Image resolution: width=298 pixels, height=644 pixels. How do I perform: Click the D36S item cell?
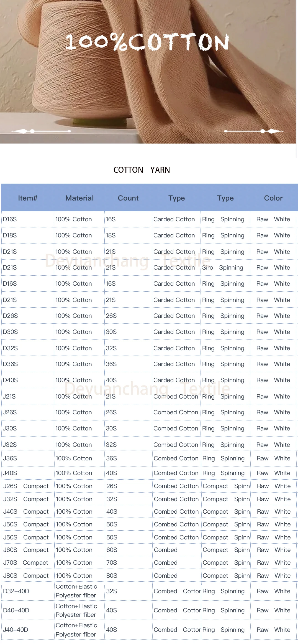coord(11,364)
